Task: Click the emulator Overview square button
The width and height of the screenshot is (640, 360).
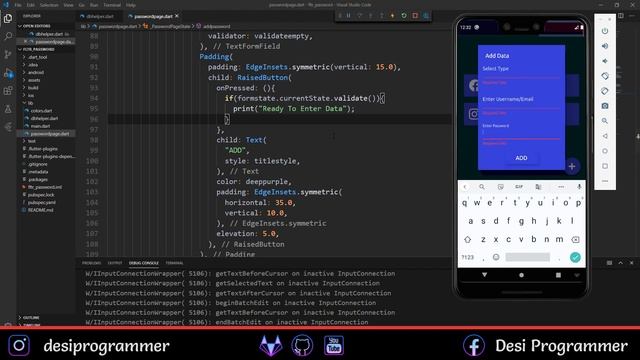Action: (605, 166)
